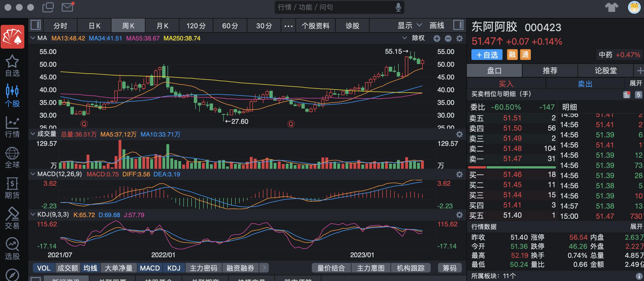Toggle 除权 ex-rights adjustment on the chart
The image size is (644, 281).
[418, 38]
